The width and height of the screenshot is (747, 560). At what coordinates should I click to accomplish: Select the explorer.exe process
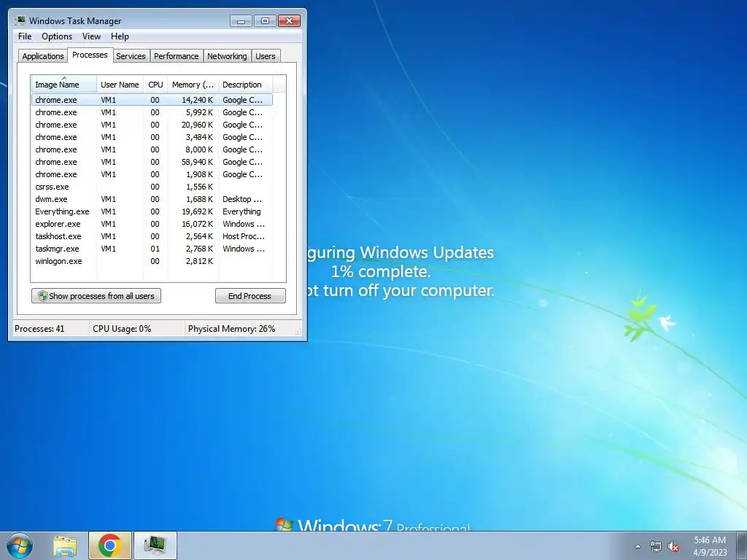[x=152, y=224]
